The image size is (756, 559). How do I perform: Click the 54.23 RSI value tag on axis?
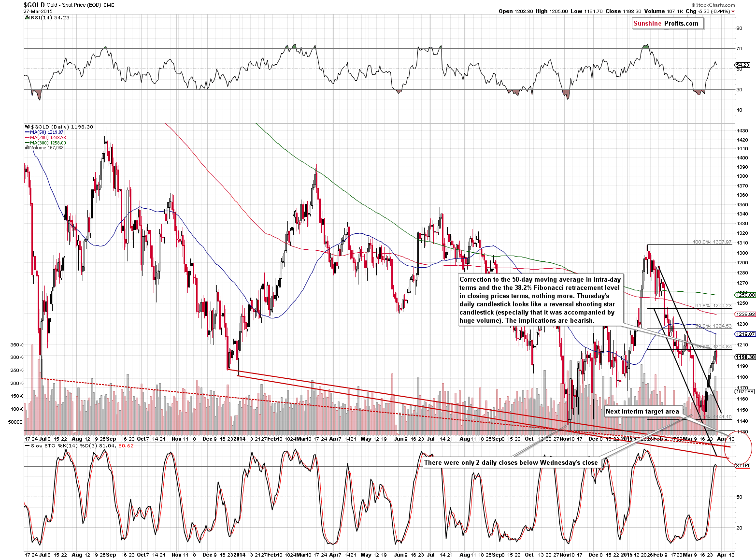coord(742,65)
